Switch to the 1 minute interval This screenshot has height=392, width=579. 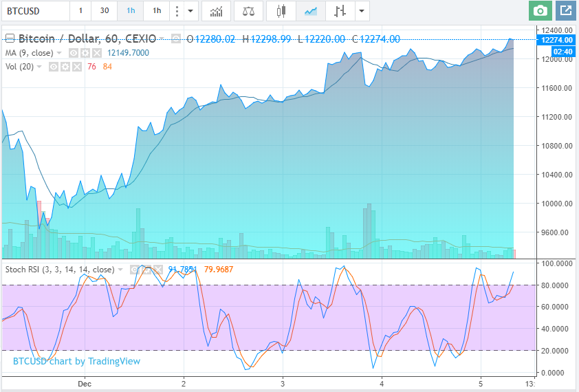80,11
